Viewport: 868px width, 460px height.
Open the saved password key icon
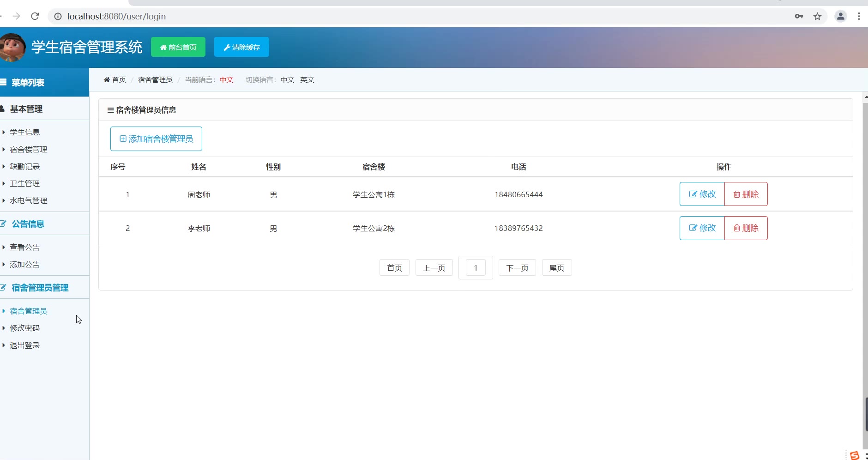(x=799, y=16)
